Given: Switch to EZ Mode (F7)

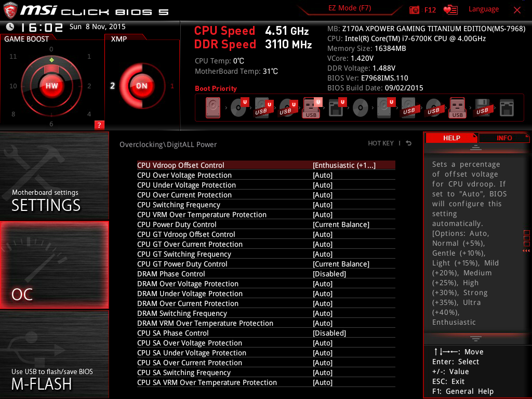Looking at the screenshot, I should (350, 8).
